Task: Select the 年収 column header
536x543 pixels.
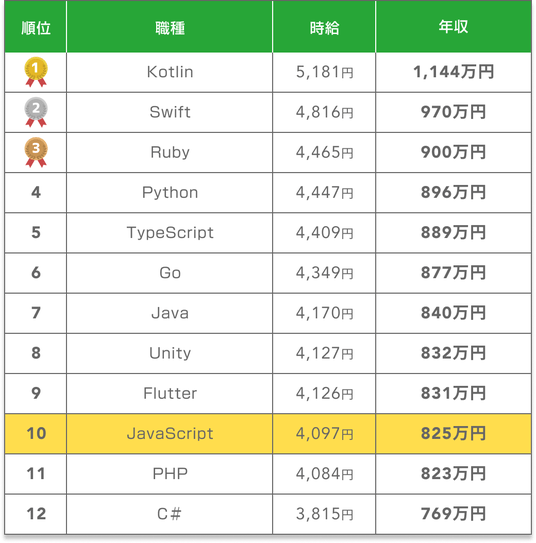Action: [454, 27]
